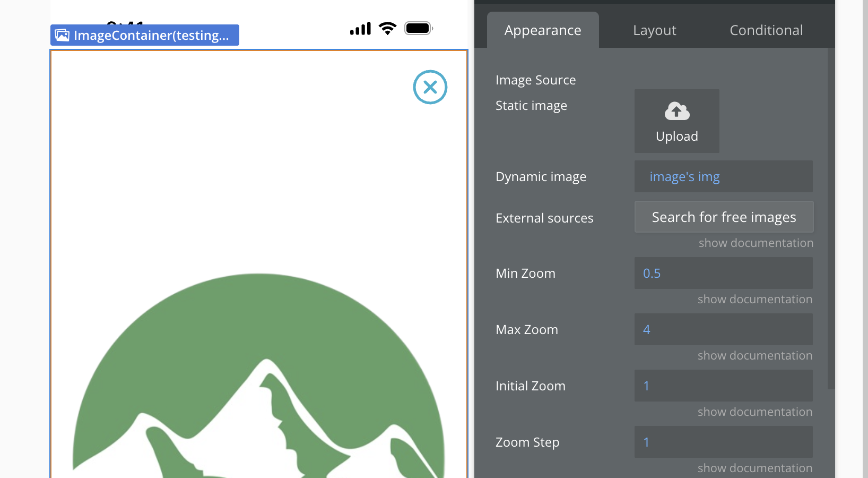Image resolution: width=868 pixels, height=478 pixels.
Task: Show documentation for External sources
Action: point(756,243)
